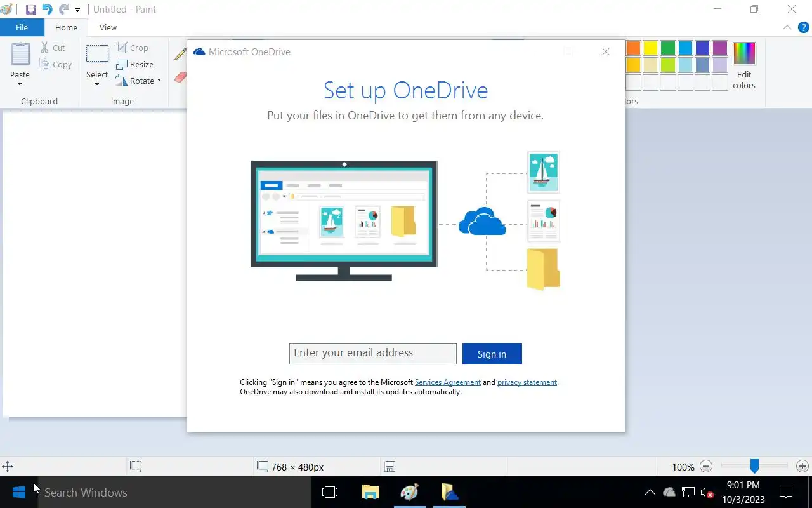Pick the lavender color swatch
The height and width of the screenshot is (508, 812).
tap(719, 65)
